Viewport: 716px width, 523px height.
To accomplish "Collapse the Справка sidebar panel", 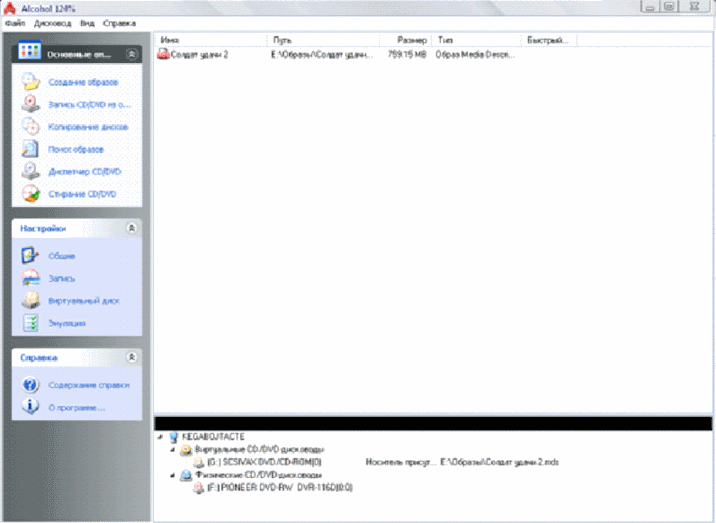I will tap(132, 357).
